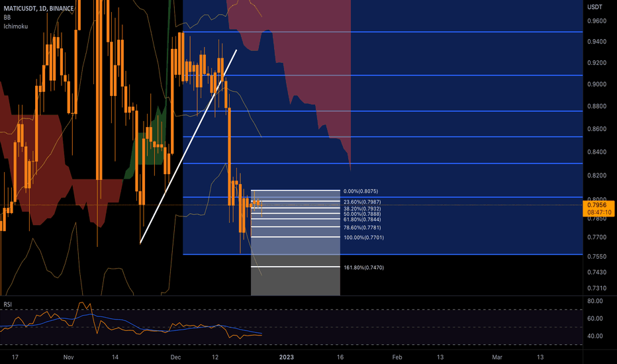
Task: Click the 0.8200 price axis value
Action: [x=596, y=175]
